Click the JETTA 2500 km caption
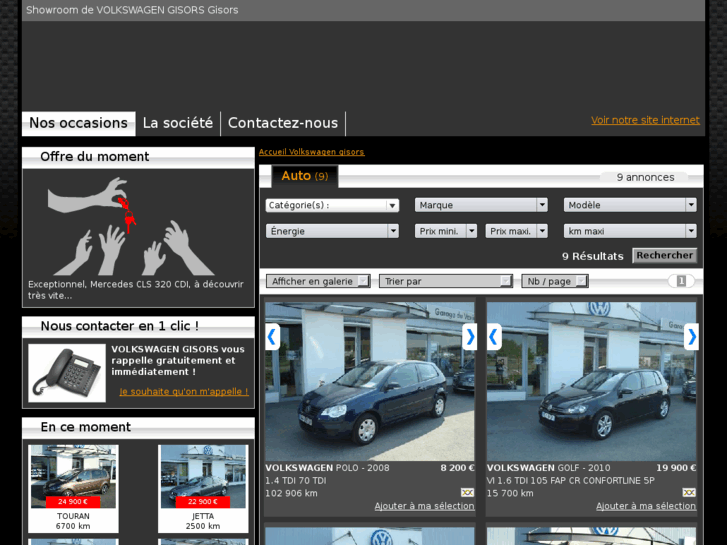The width and height of the screenshot is (727, 545). tap(203, 521)
